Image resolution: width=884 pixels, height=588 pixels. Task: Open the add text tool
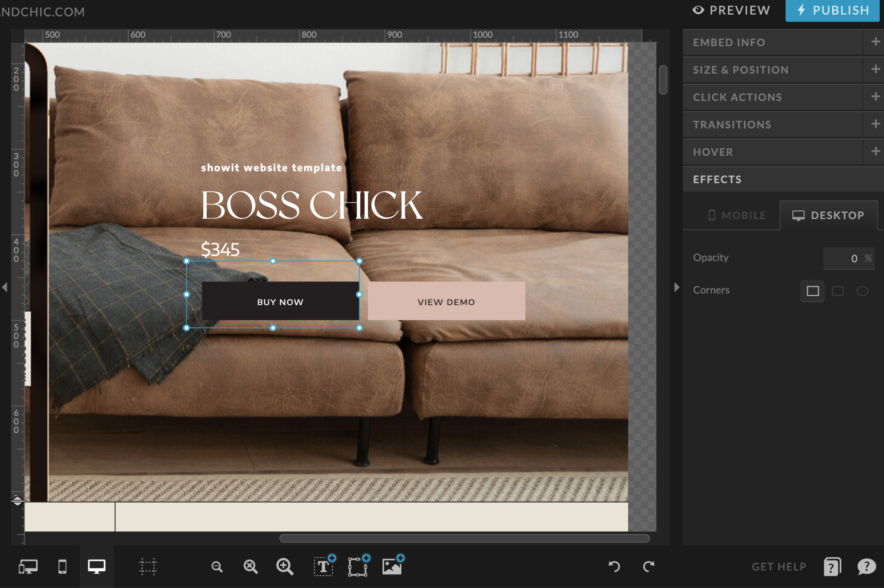[x=324, y=567]
